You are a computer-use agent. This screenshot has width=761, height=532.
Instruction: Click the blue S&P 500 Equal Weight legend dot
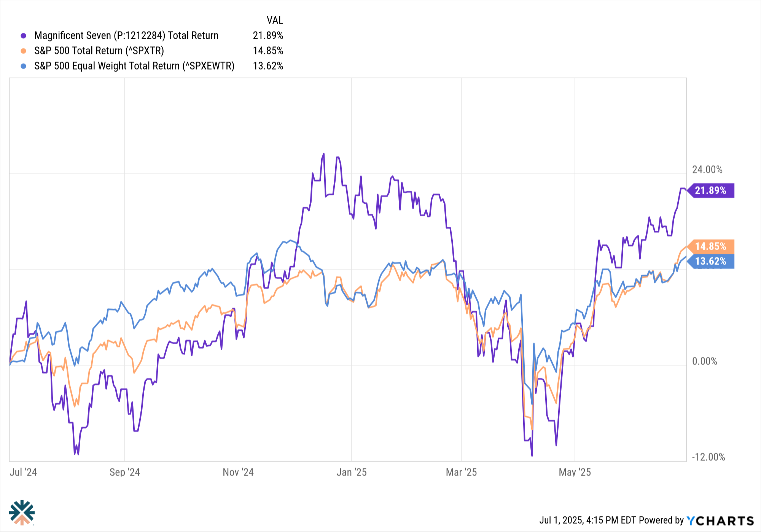pos(24,66)
